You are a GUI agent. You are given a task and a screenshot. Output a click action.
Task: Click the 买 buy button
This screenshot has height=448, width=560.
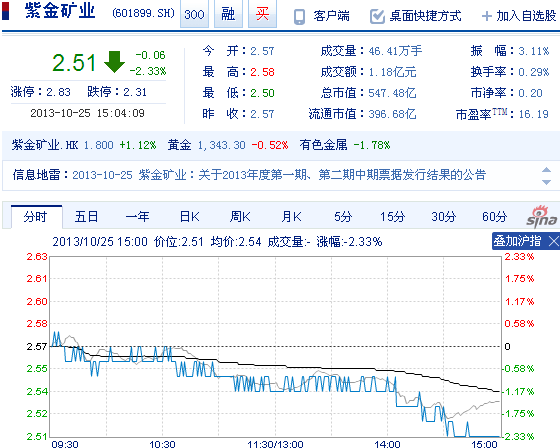262,14
